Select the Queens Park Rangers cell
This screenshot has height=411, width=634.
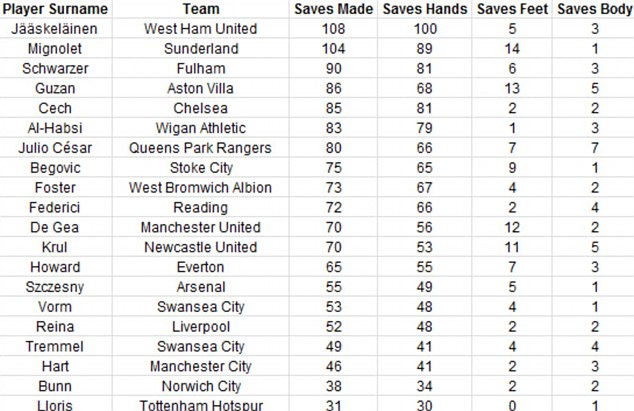tap(201, 148)
